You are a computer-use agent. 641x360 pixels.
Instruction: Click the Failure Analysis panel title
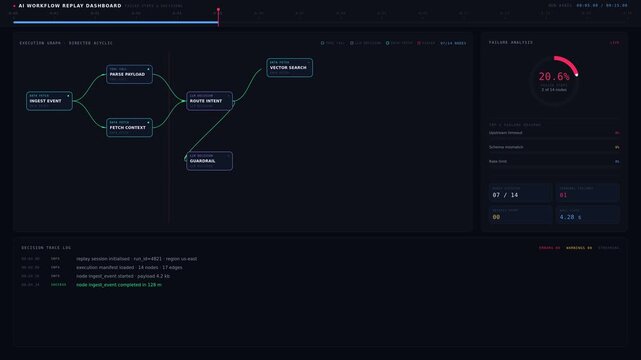pos(511,42)
